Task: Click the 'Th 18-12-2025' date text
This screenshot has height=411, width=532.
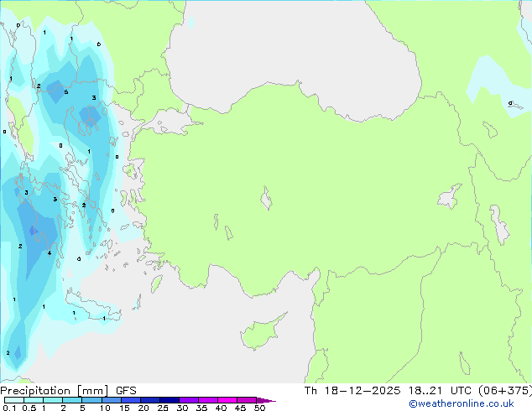Action: point(352,391)
